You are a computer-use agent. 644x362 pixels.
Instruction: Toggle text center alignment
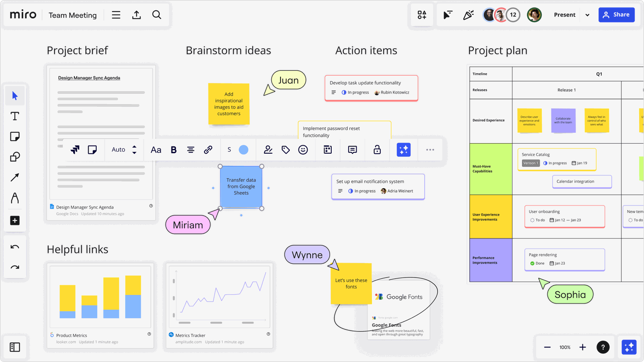(x=190, y=150)
